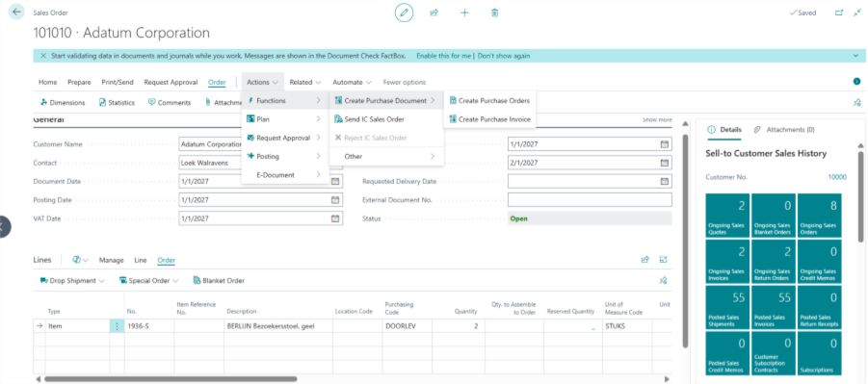This screenshot has height=384, width=868.
Task: Open the Automate dropdown menu
Action: [352, 82]
